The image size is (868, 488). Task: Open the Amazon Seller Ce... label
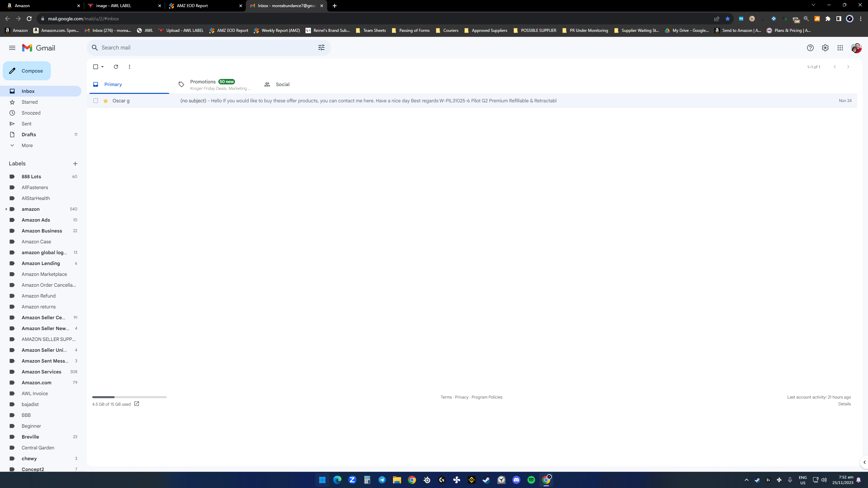41,318
